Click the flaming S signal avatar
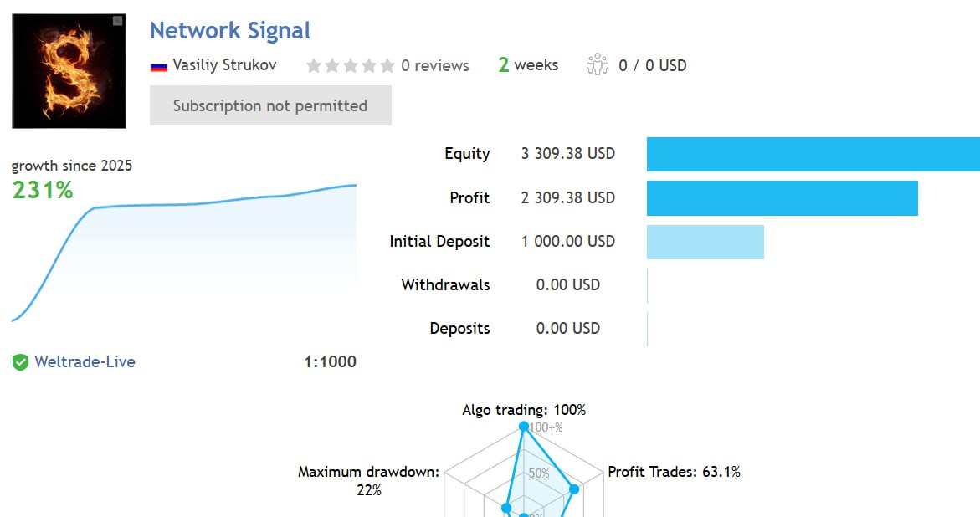 [69, 71]
